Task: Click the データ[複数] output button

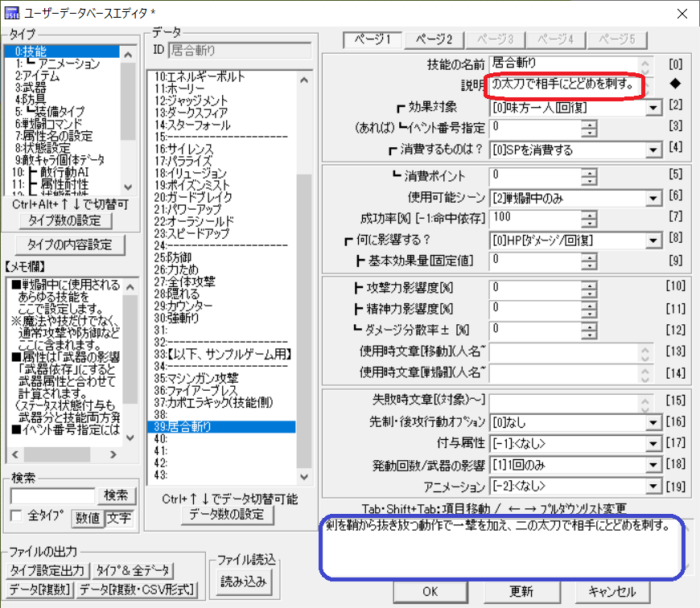Action: point(40,590)
